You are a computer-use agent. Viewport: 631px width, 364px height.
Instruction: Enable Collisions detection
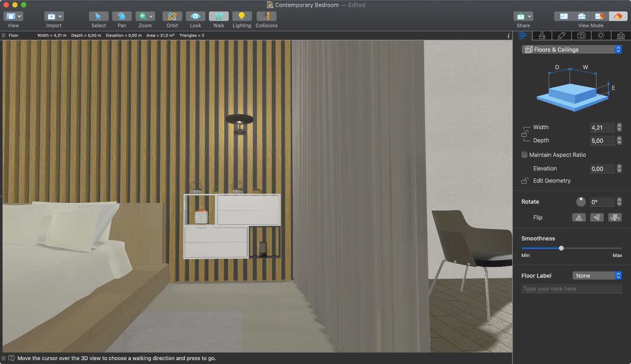tap(266, 17)
